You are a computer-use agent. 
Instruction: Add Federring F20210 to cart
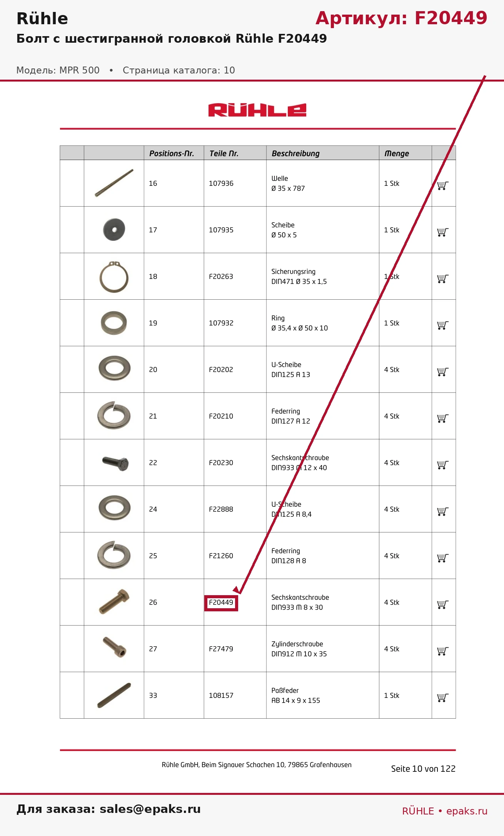coord(443,418)
